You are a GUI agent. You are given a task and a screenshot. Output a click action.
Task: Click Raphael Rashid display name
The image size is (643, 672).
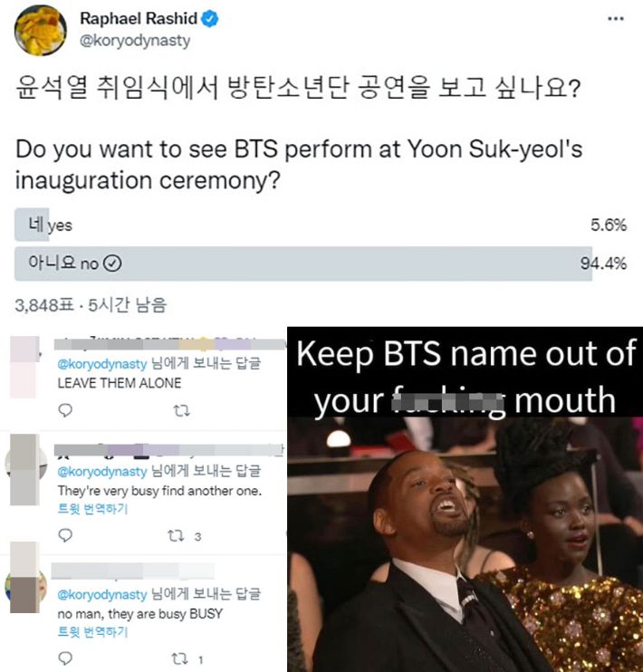(x=139, y=19)
